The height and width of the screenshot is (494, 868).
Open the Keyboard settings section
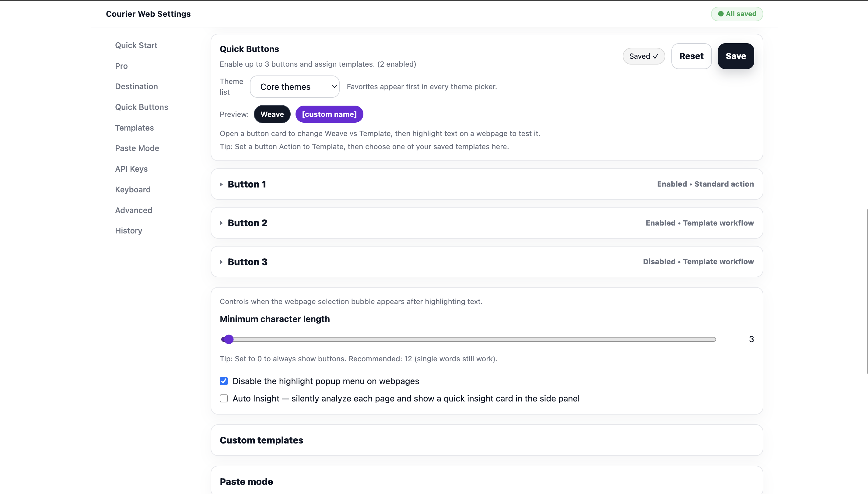(133, 190)
